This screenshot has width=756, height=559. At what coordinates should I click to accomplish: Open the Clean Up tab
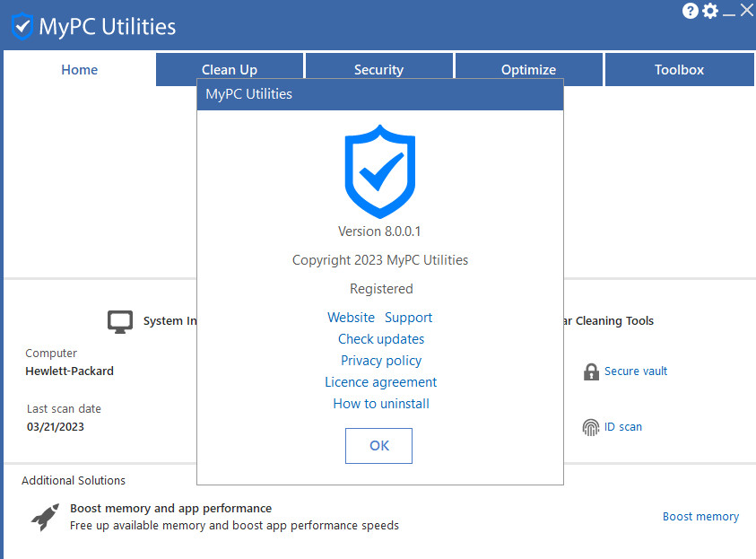pyautogui.click(x=230, y=69)
